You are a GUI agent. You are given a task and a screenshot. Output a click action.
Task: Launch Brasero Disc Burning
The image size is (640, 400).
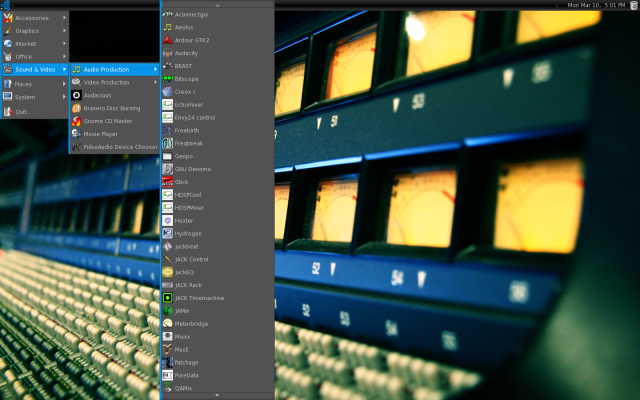point(112,108)
